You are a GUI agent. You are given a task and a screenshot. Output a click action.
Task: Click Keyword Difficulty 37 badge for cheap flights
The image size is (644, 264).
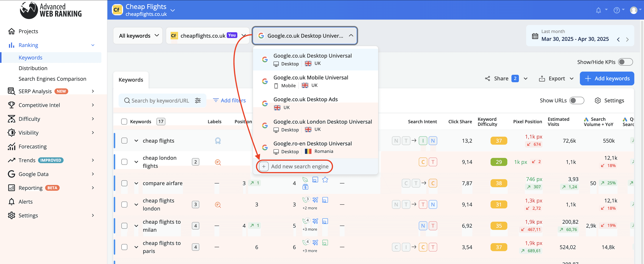point(499,141)
